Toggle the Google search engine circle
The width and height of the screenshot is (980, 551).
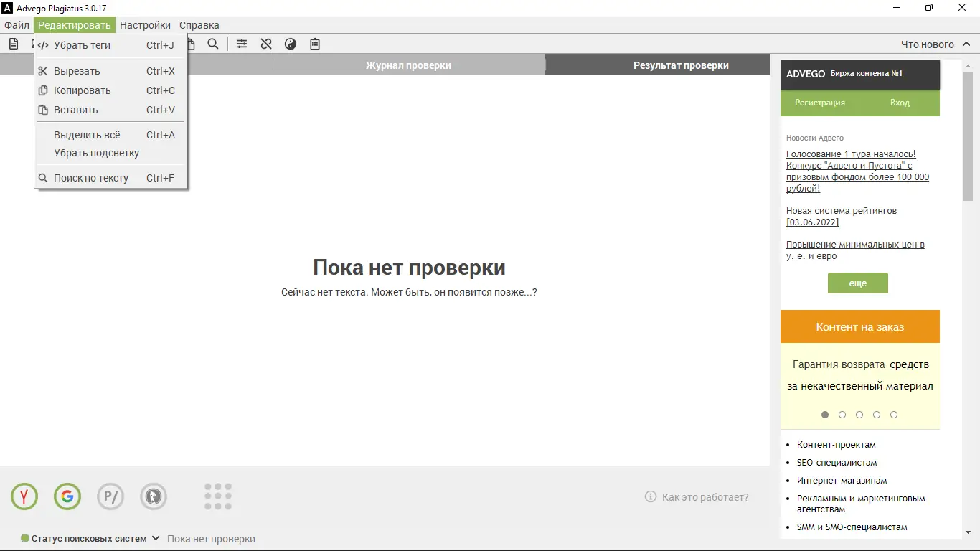coord(67,496)
